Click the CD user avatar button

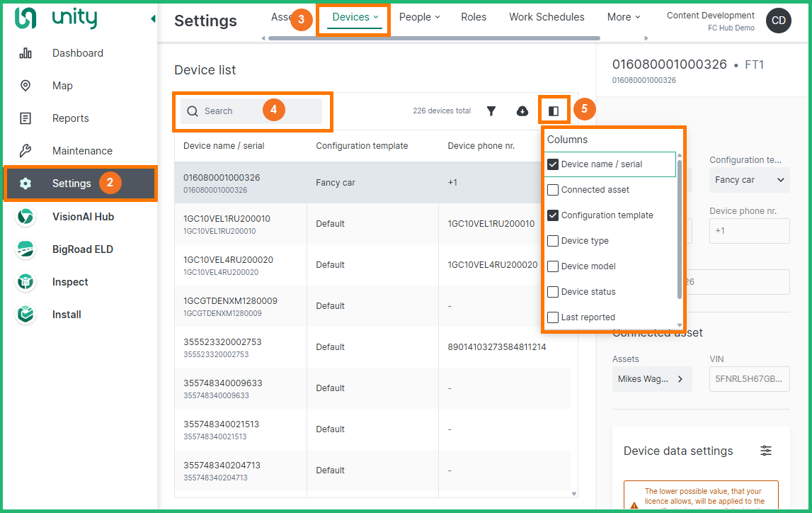[779, 21]
